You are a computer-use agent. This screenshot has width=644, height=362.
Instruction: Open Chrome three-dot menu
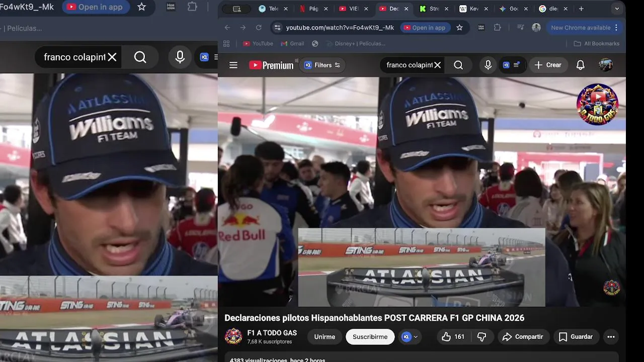pyautogui.click(x=616, y=28)
